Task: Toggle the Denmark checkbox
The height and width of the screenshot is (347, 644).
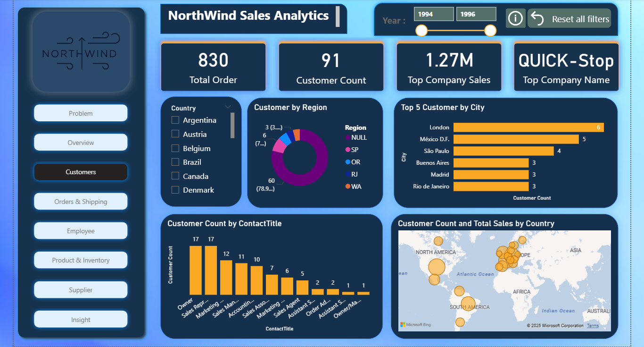Action: [175, 190]
